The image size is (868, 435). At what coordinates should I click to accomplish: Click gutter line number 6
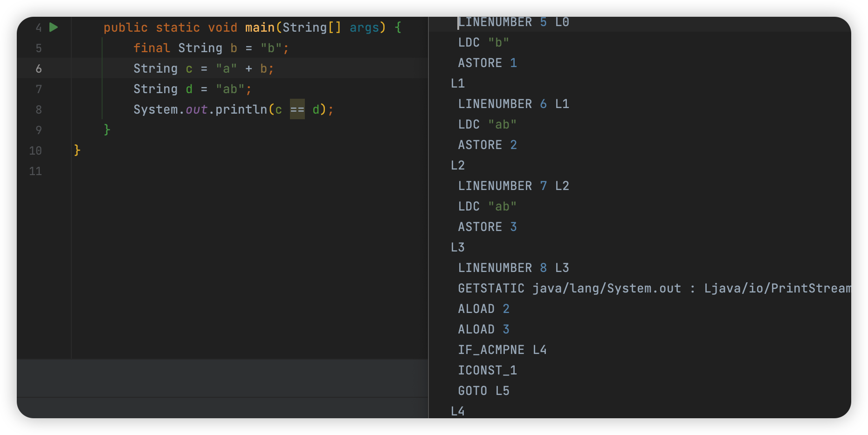click(x=39, y=69)
